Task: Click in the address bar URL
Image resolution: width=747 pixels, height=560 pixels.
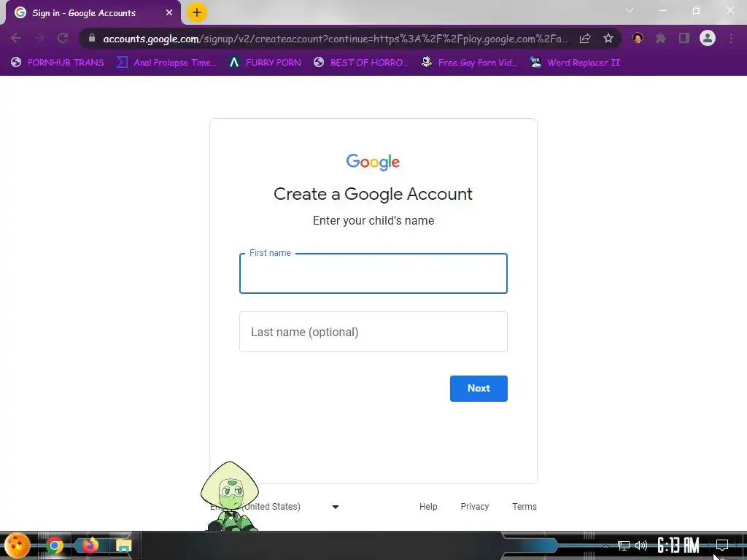Action: 336,39
